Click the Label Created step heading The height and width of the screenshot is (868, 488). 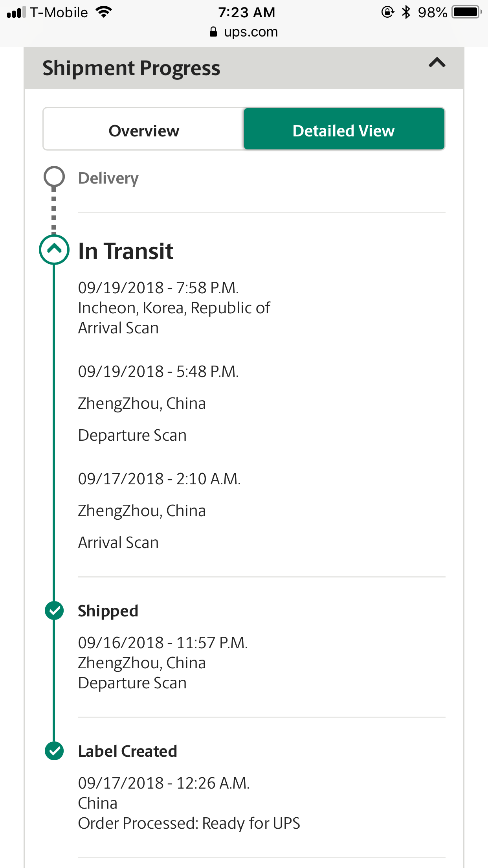click(x=128, y=751)
